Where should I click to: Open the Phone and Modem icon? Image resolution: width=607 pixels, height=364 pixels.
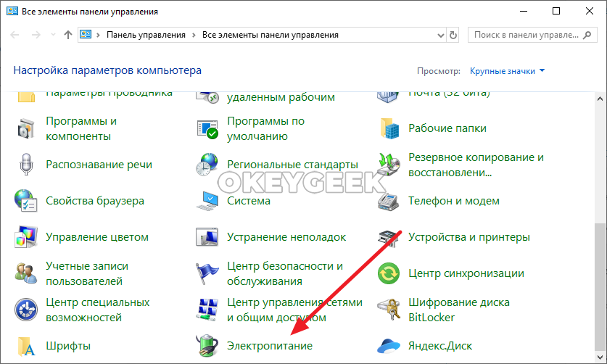[x=389, y=201]
